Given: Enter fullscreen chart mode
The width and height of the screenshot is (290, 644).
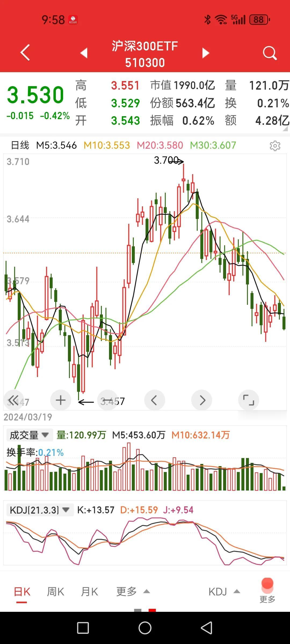Looking at the screenshot, I should pyautogui.click(x=249, y=400).
